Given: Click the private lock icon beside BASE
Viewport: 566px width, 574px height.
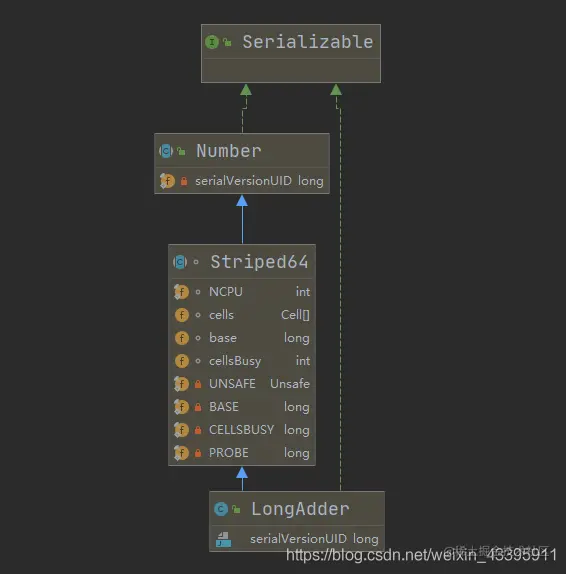Looking at the screenshot, I should (x=198, y=407).
